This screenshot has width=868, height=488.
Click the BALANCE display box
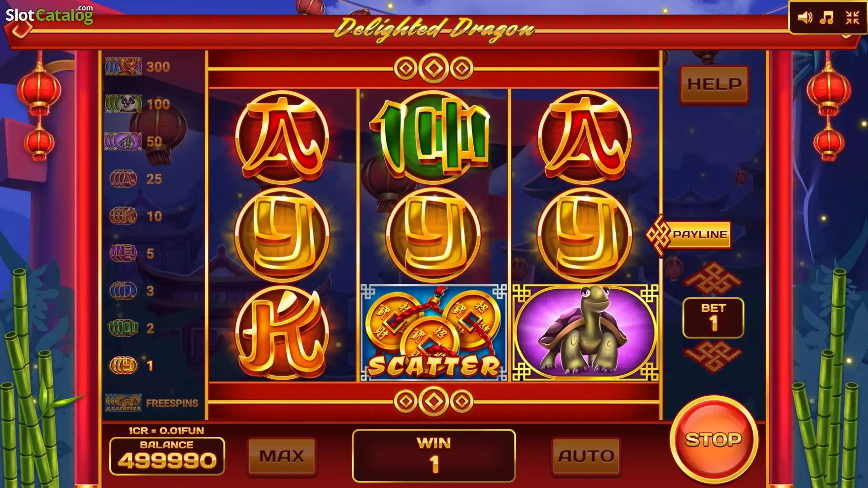[167, 455]
